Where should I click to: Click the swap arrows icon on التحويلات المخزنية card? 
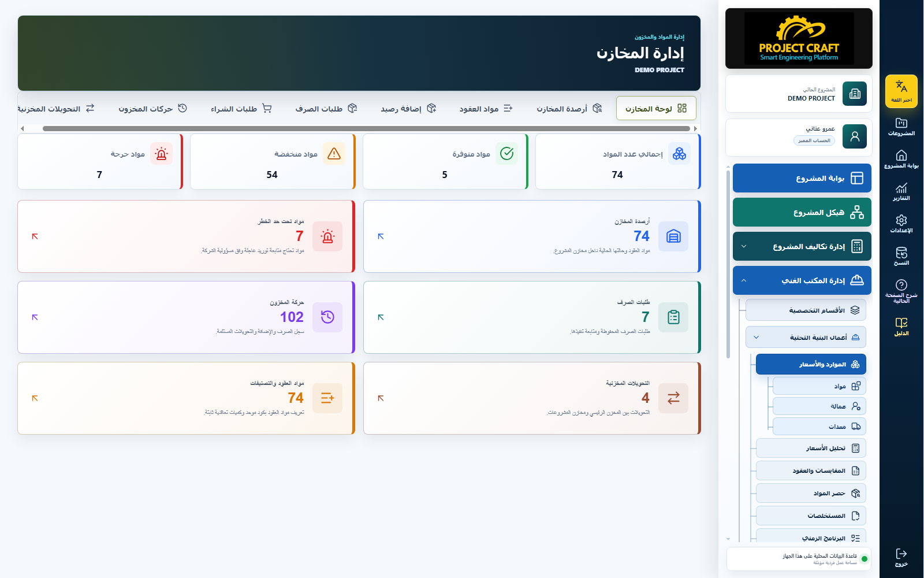click(673, 398)
